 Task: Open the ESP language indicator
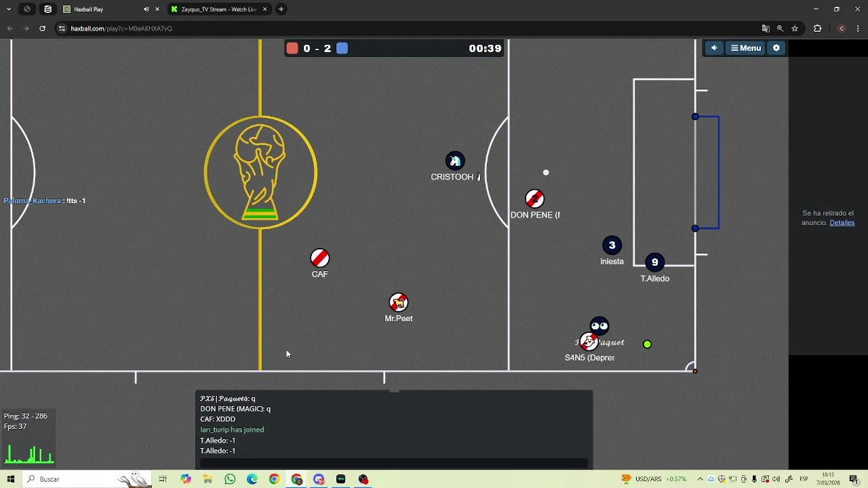pos(804,479)
